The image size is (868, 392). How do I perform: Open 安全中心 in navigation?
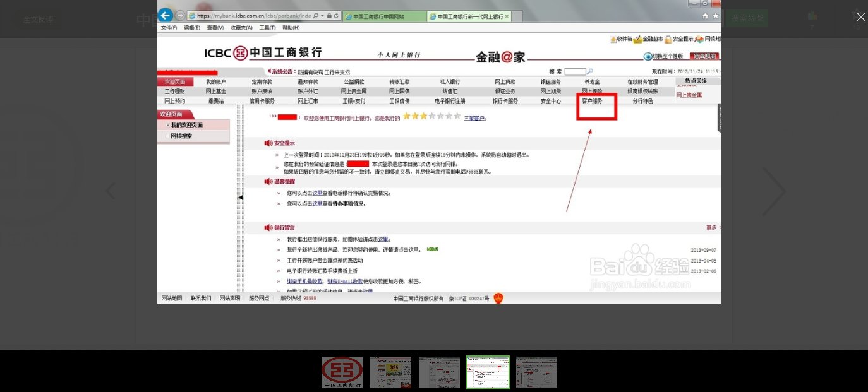(550, 101)
